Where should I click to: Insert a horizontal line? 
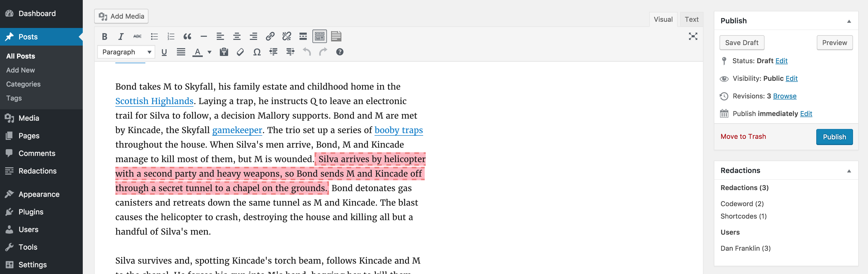[204, 37]
